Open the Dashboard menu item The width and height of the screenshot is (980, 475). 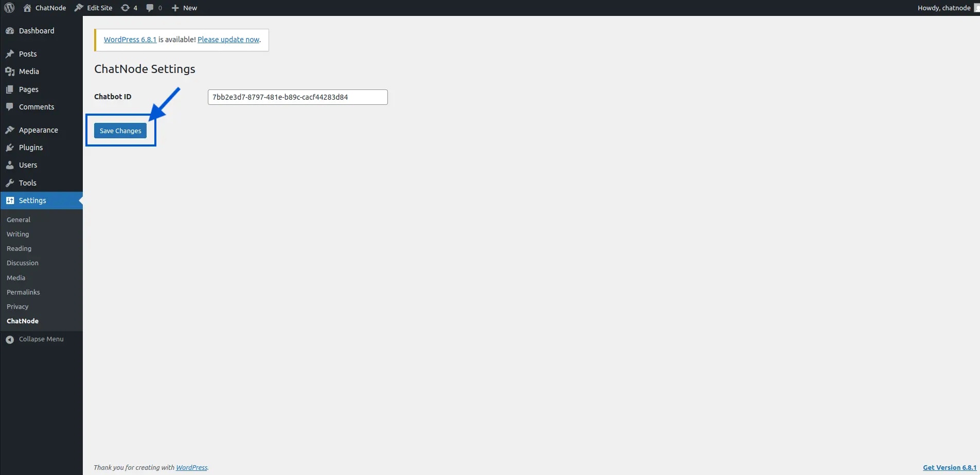[41, 31]
